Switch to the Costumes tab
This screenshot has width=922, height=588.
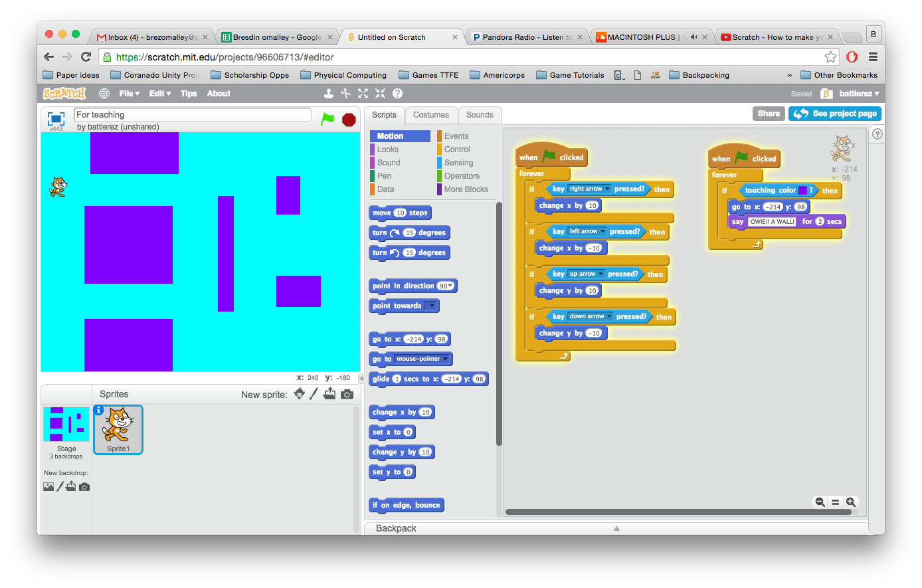430,115
